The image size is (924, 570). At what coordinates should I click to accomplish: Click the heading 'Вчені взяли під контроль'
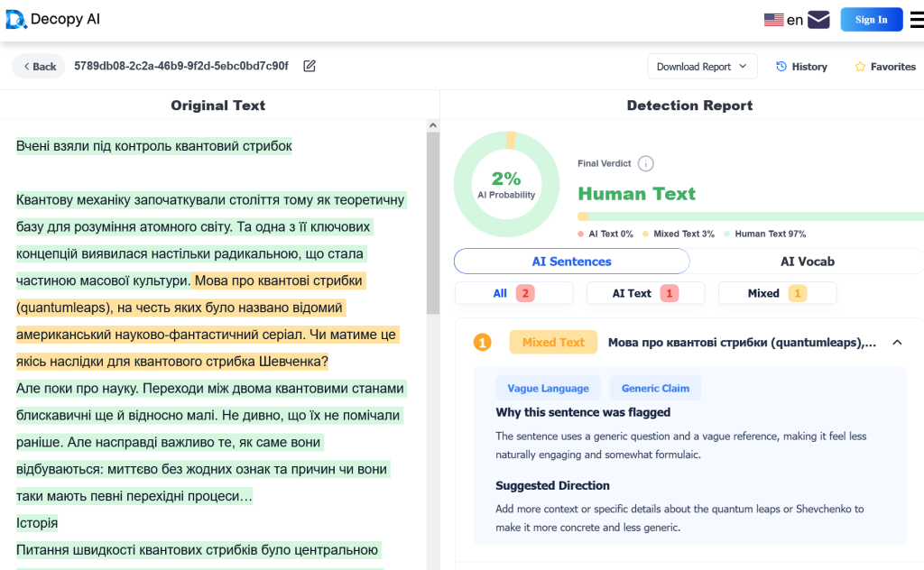pos(153,146)
